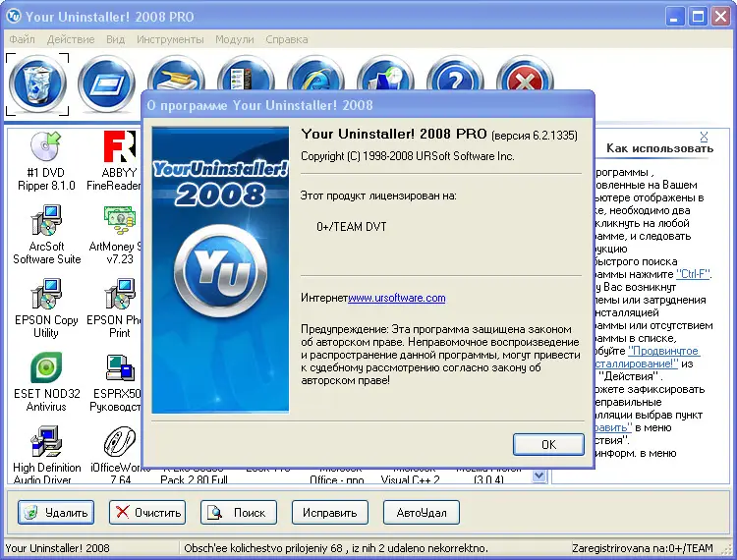Click the АвтоУдал button
Viewport: 737px width, 560px height.
[422, 512]
